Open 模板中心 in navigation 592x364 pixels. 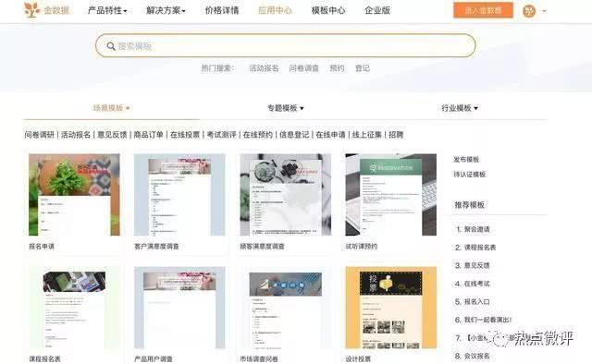pos(328,10)
